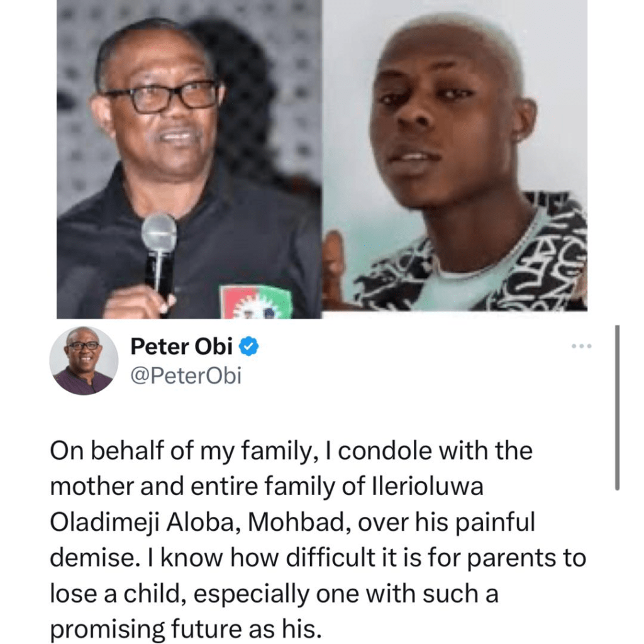Open the photo of man with bleached hair
This screenshot has height=644, width=644.
(455, 155)
